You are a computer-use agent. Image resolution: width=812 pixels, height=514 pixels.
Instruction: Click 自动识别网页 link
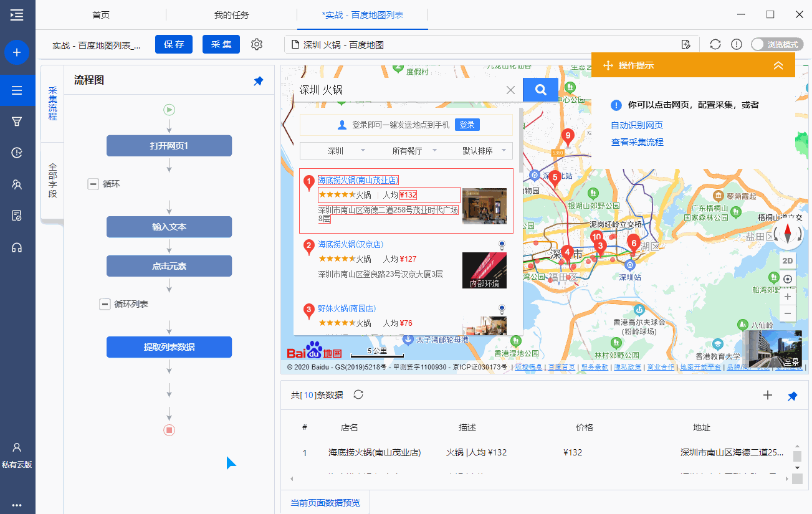coord(637,125)
